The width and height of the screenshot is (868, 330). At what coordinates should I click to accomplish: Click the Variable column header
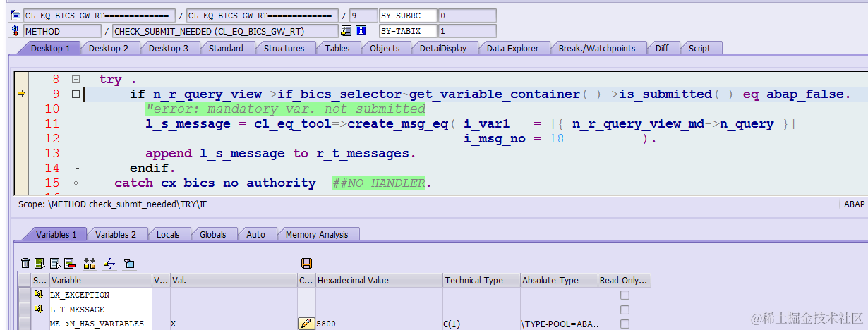coord(100,280)
